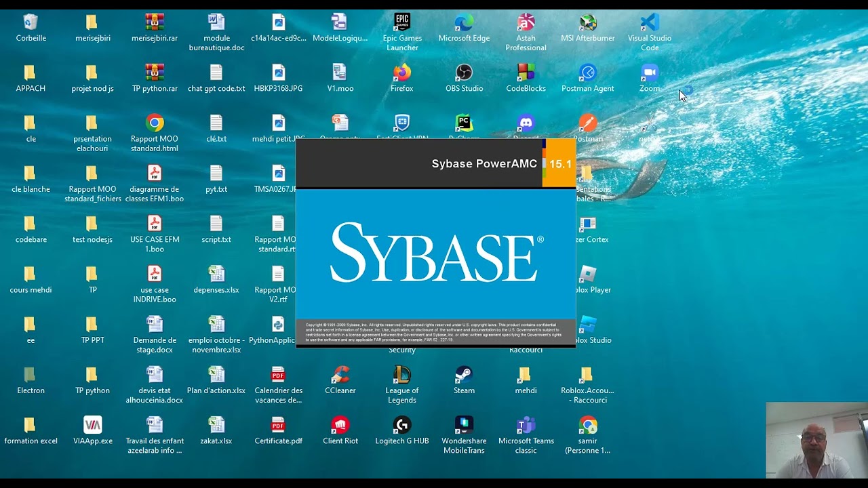The image size is (868, 488).
Task: Open Microsoft Edge desktop shortcut
Action: pyautogui.click(x=464, y=28)
